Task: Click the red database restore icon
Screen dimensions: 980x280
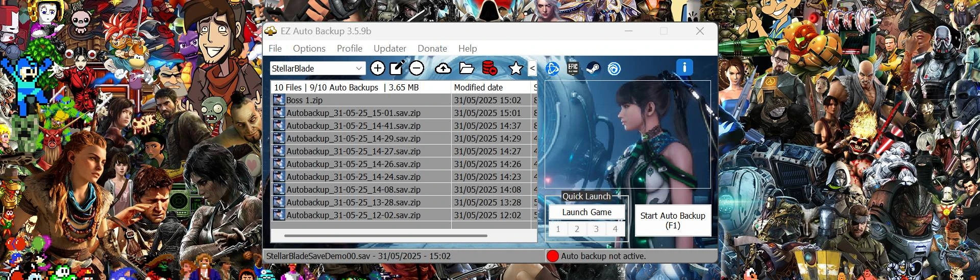Action: (x=489, y=68)
